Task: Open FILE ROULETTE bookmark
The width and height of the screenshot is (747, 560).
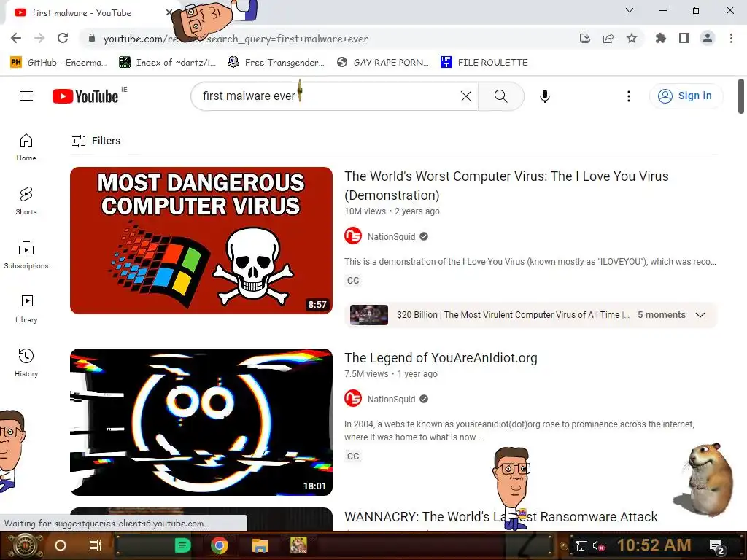Action: [484, 63]
